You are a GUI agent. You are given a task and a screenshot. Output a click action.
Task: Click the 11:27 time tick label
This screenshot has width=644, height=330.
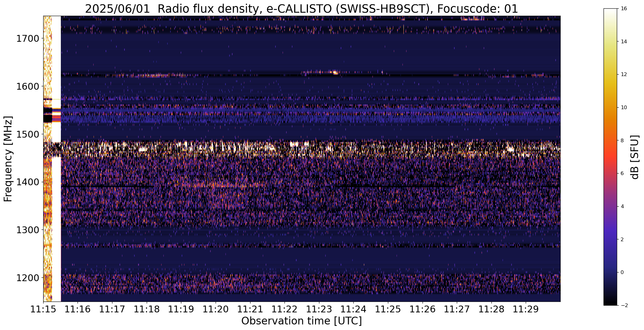pos(457,309)
